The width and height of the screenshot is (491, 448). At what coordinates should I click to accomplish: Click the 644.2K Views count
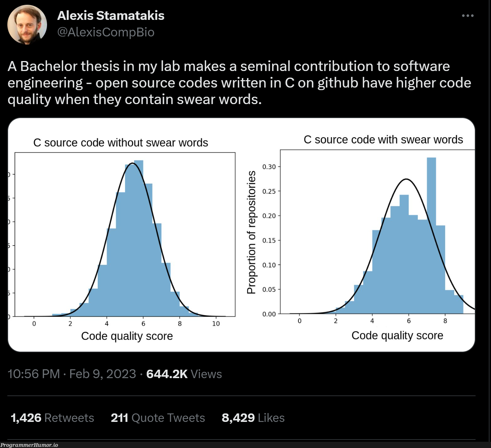pyautogui.click(x=184, y=374)
